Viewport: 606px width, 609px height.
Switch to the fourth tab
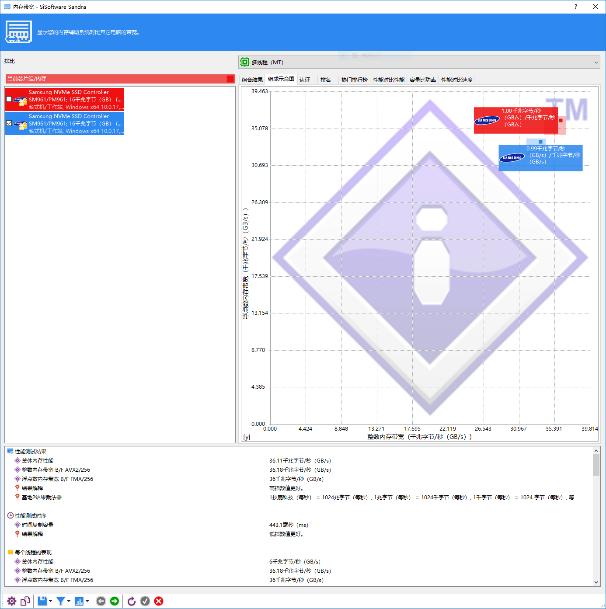[x=326, y=80]
